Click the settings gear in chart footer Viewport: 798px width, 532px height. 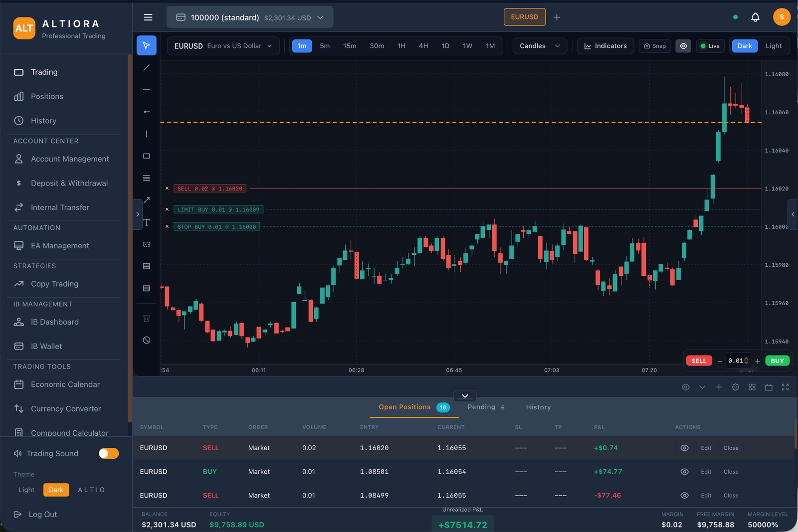(735, 387)
